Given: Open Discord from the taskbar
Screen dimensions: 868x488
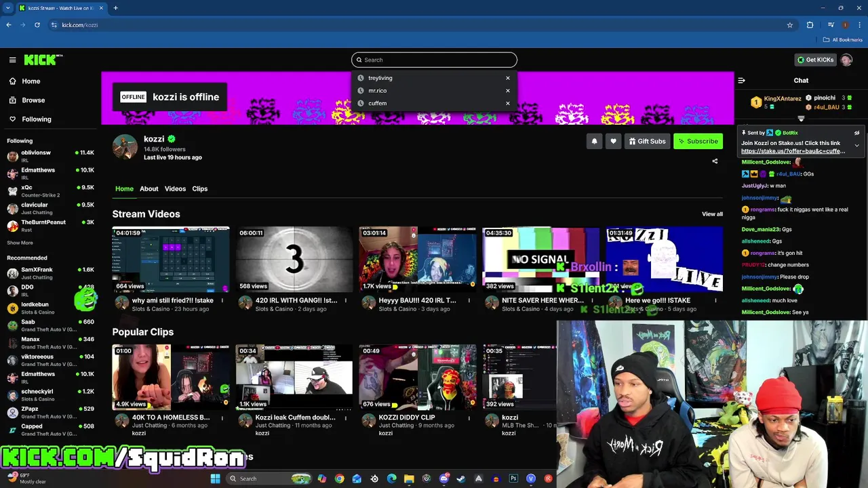Looking at the screenshot, I should [x=444, y=479].
